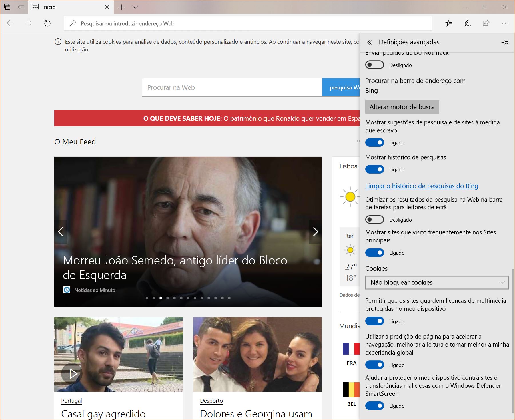Image resolution: width=515 pixels, height=420 pixels.
Task: Open the Portugal category link
Action: [x=71, y=401]
